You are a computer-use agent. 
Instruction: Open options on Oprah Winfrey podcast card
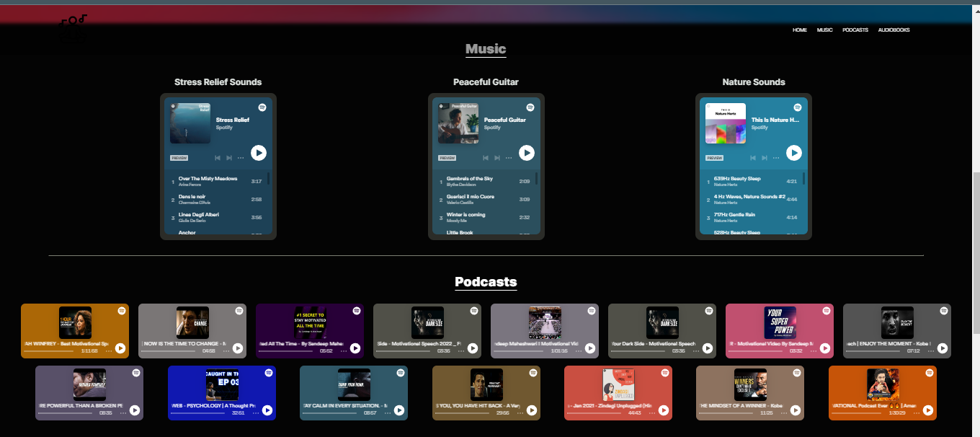coord(108,350)
